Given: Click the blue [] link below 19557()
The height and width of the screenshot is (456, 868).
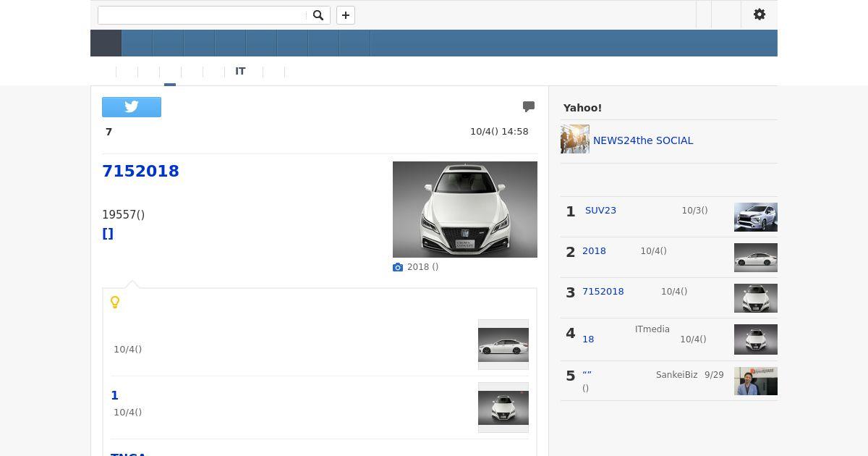Looking at the screenshot, I should (108, 233).
